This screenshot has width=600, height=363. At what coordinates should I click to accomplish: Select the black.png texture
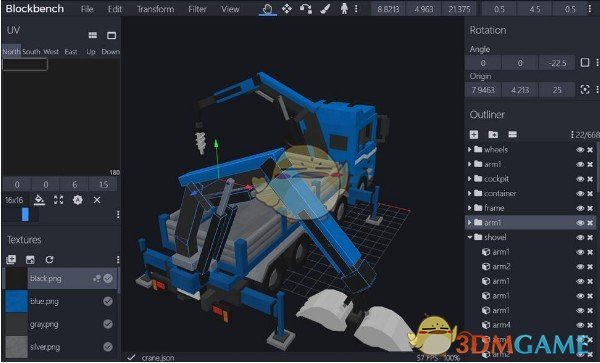click(x=60, y=278)
